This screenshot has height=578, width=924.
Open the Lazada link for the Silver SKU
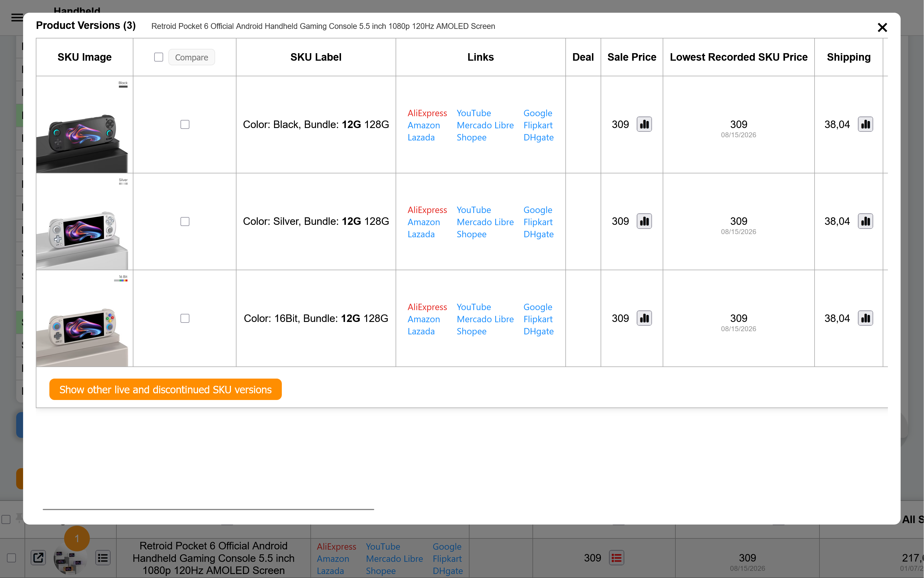421,234
